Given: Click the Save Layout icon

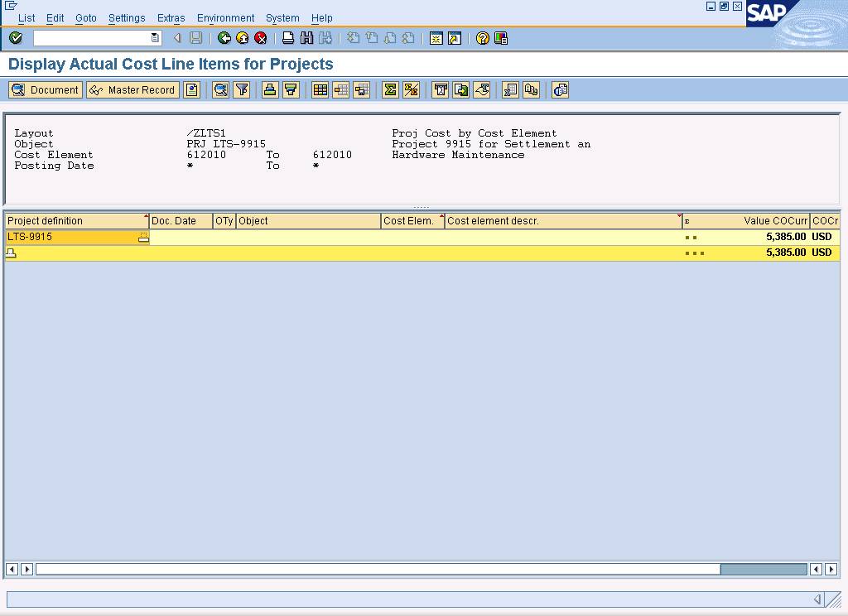Looking at the screenshot, I should (362, 89).
